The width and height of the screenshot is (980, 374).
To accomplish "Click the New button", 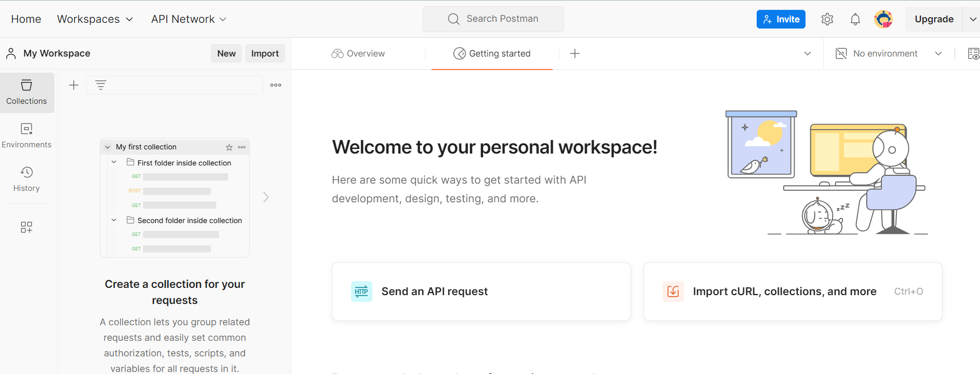I will (226, 53).
